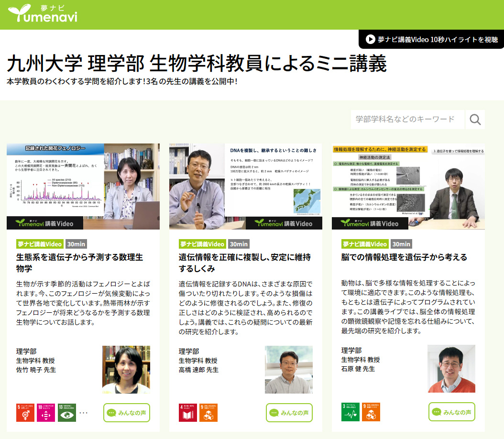The height and width of the screenshot is (439, 504).
Task: Open the flowering phenology lecture video thumbnail
Action: 83,187
